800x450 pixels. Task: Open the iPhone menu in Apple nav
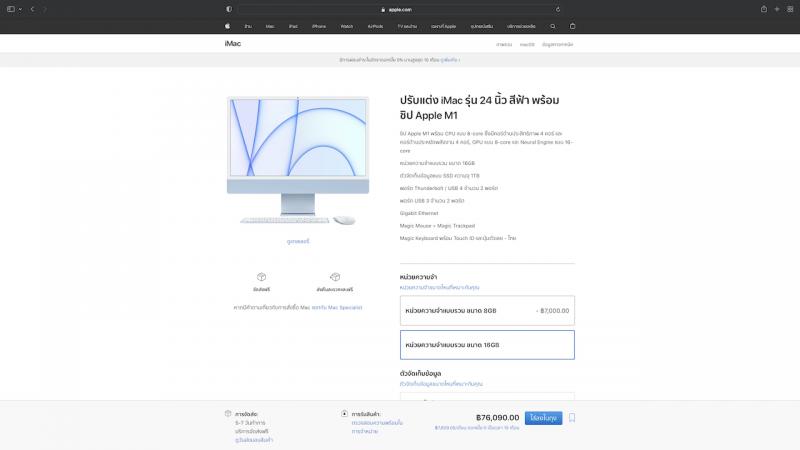tap(319, 26)
